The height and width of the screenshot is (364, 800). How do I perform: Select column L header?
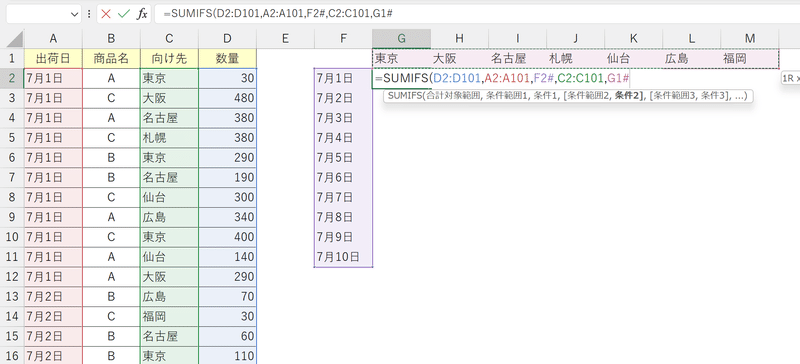tap(691, 38)
